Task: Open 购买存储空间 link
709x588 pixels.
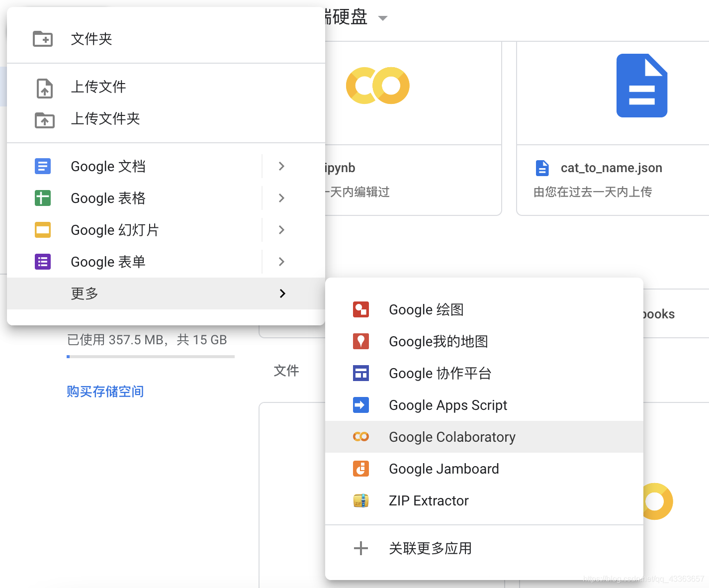Action: point(105,392)
